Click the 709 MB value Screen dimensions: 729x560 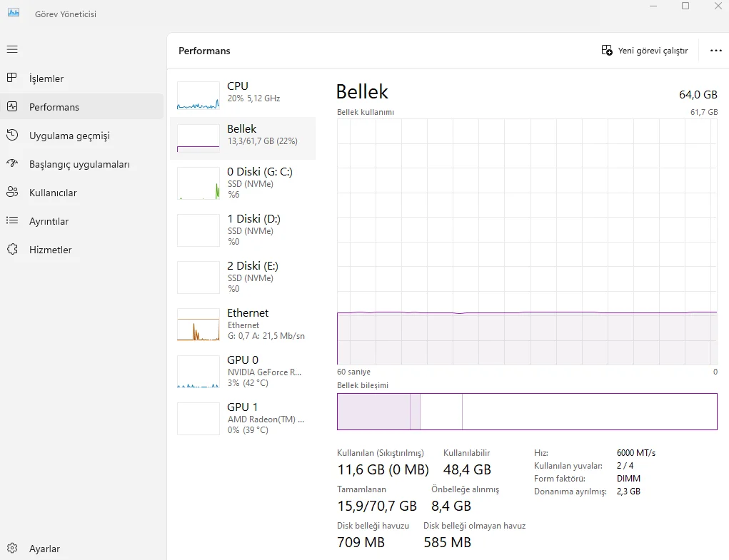click(361, 542)
